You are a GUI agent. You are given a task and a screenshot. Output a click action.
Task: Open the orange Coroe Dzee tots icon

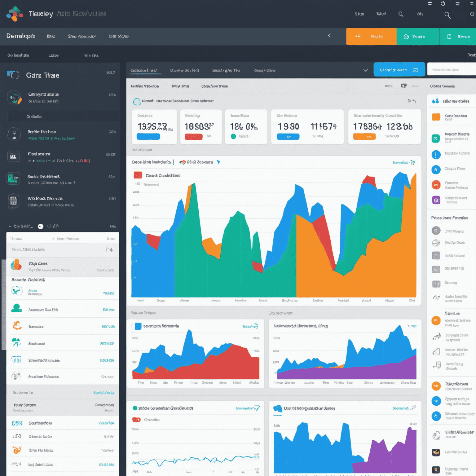click(x=436, y=117)
